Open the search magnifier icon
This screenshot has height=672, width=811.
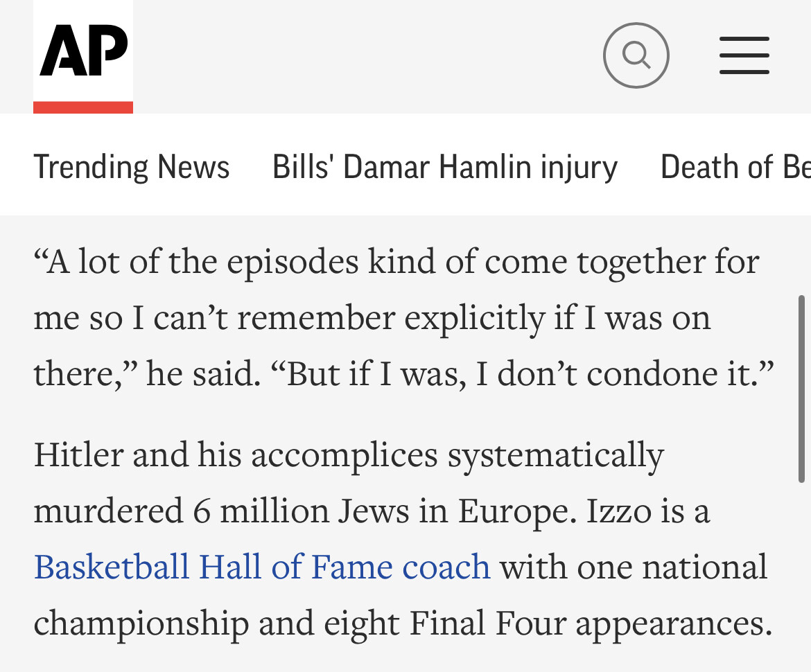click(x=636, y=55)
